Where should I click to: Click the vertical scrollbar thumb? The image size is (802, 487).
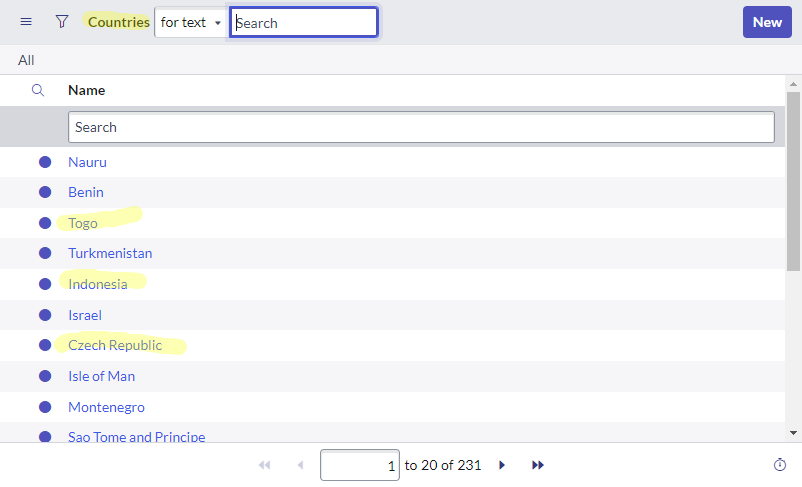tap(793, 182)
